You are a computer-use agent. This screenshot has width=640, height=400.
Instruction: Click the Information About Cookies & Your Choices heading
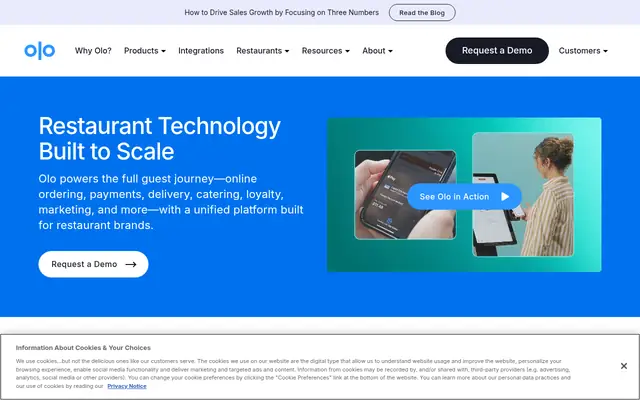coord(83,348)
